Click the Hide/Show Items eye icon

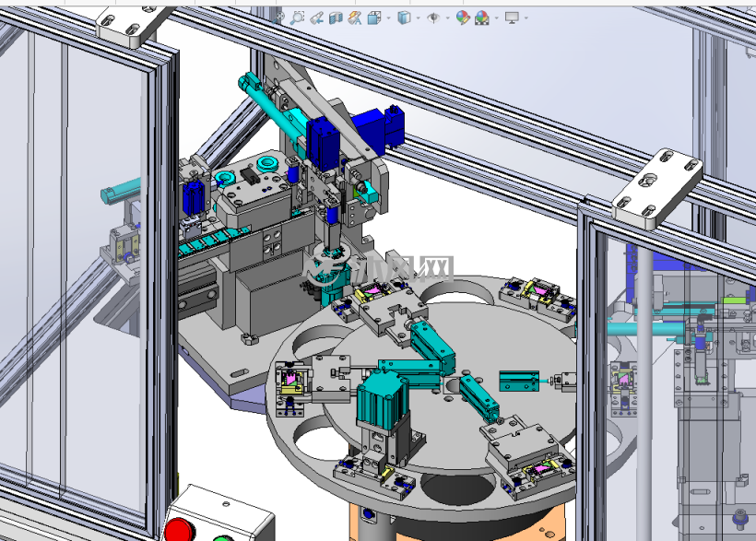tap(433, 18)
